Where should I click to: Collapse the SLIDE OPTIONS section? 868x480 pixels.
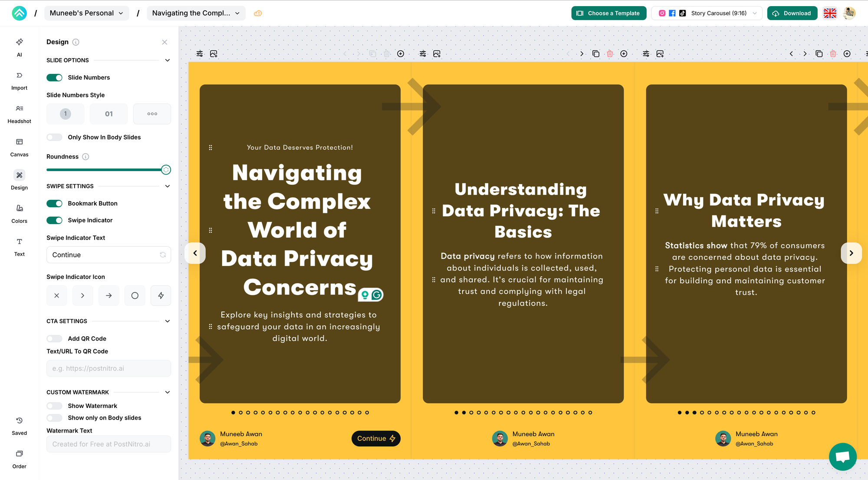point(168,60)
